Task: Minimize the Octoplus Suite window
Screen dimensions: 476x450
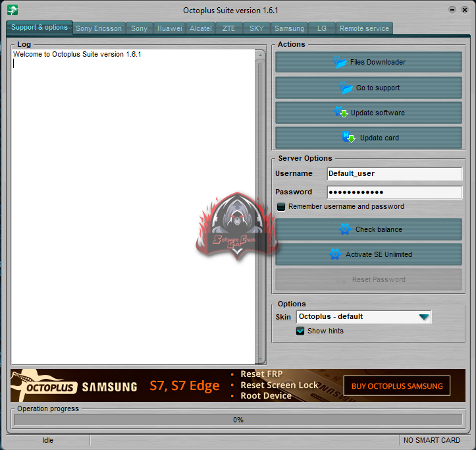Action: coord(452,10)
